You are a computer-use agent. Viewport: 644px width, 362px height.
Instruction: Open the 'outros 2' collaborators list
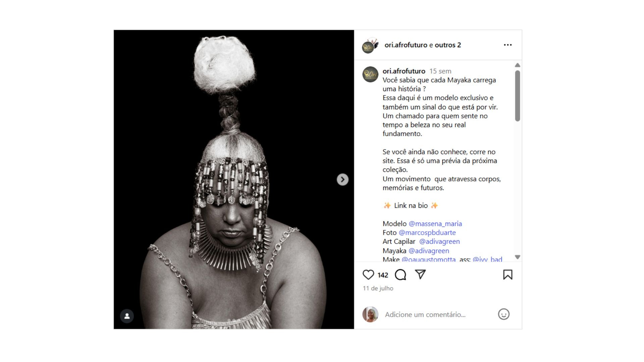(448, 45)
